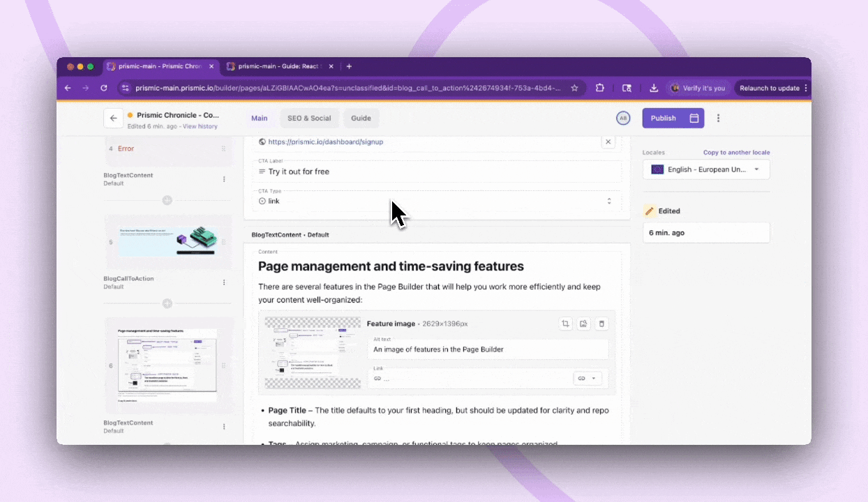Delete the Feature image
868x502 pixels.
[602, 324]
